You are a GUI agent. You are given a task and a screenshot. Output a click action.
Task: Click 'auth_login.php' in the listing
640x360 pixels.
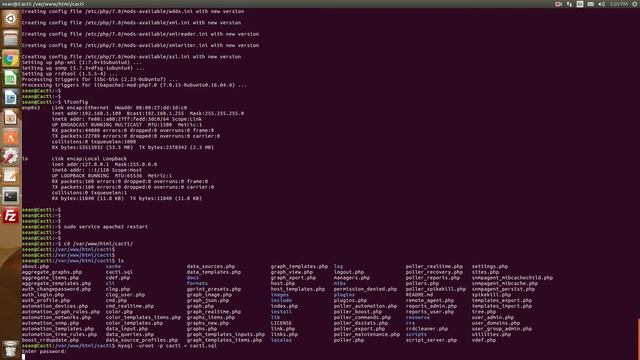43,294
